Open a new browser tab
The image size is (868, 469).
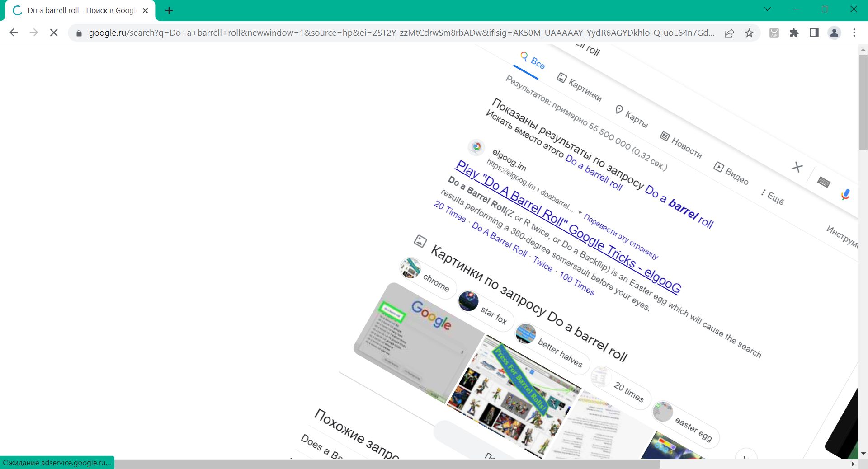click(x=169, y=10)
